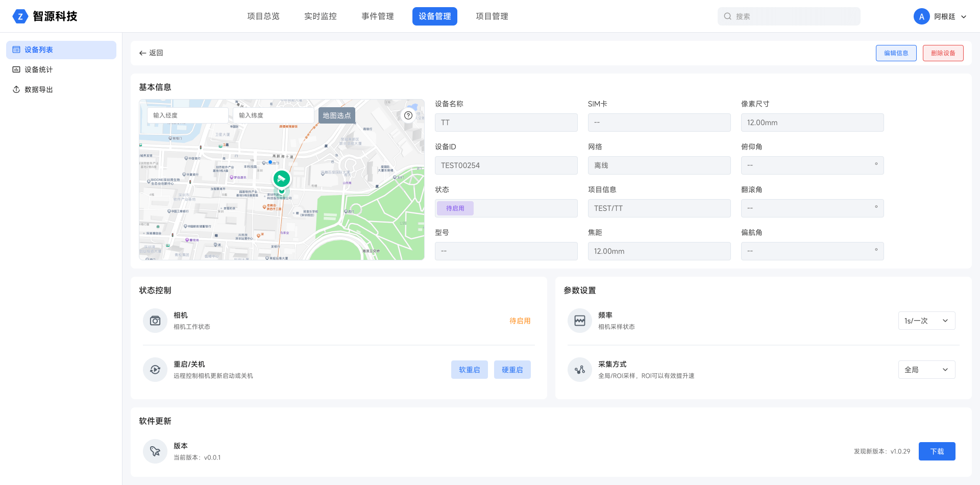Click the green location marker on map
Image resolution: width=980 pixels, height=485 pixels.
[282, 179]
